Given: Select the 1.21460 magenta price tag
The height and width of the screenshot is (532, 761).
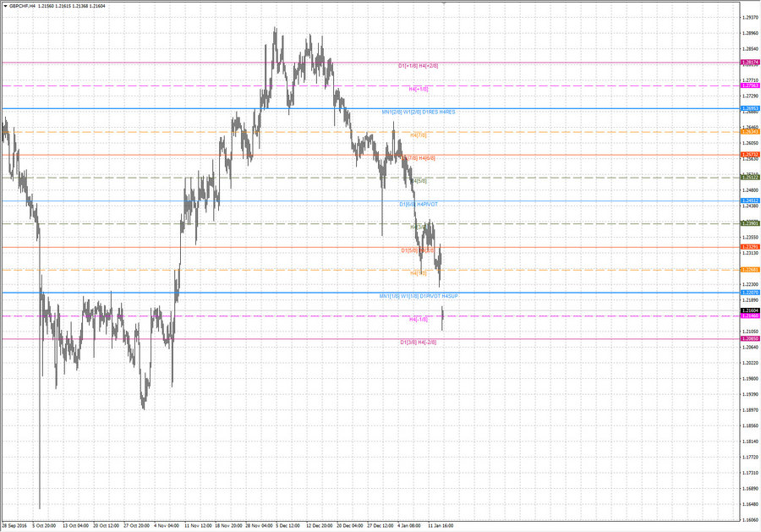Looking at the screenshot, I should (750, 316).
